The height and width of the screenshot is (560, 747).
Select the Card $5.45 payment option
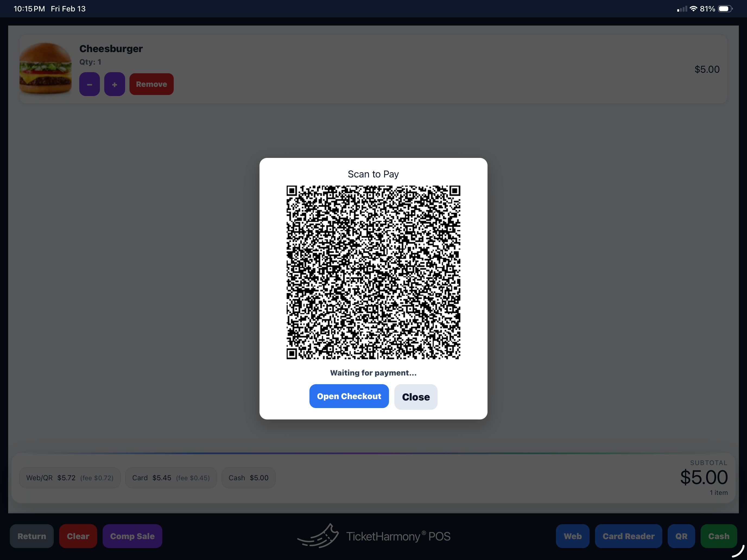[x=171, y=478]
